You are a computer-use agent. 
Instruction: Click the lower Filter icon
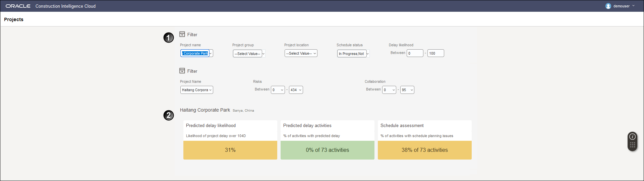point(182,71)
